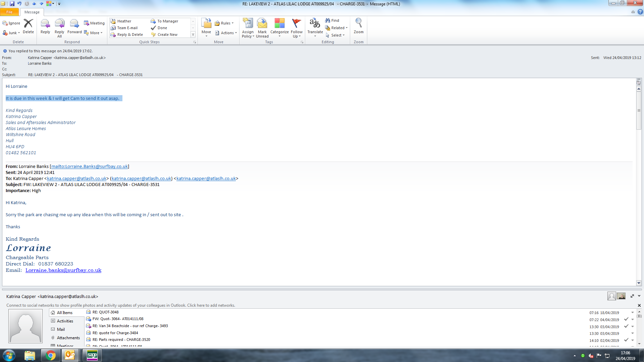The height and width of the screenshot is (362, 644).
Task: Click the message body vertical scrollbar
Action: (x=639, y=111)
